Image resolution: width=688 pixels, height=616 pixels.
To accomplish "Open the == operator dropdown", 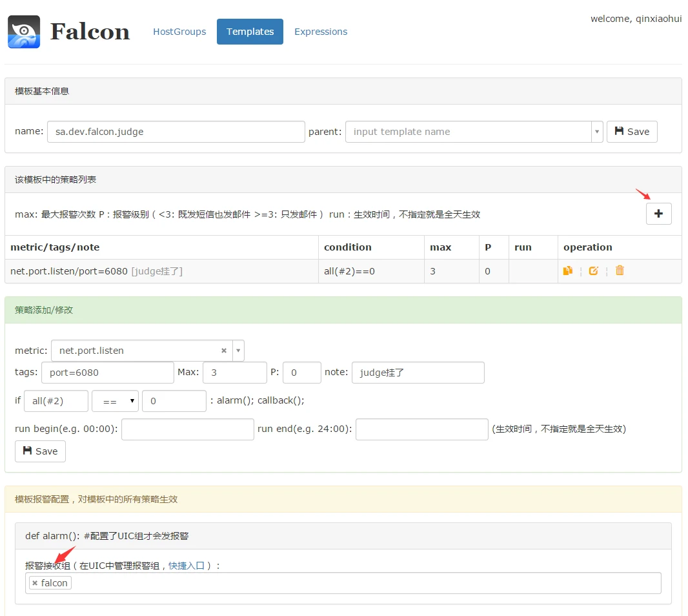I will (115, 401).
